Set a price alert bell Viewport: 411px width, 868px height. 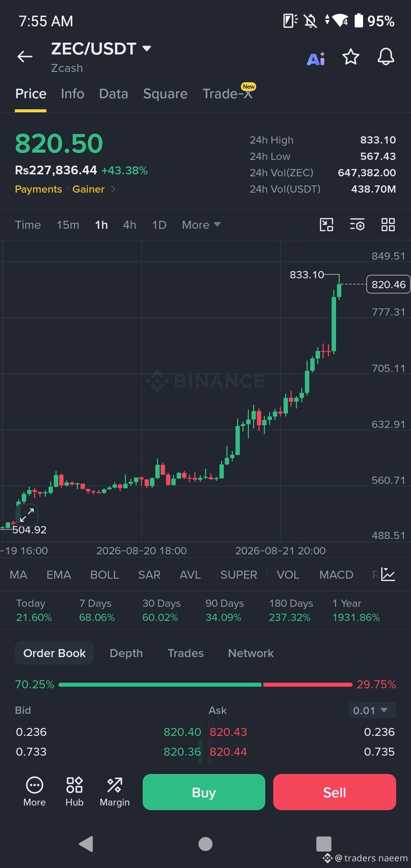(386, 57)
